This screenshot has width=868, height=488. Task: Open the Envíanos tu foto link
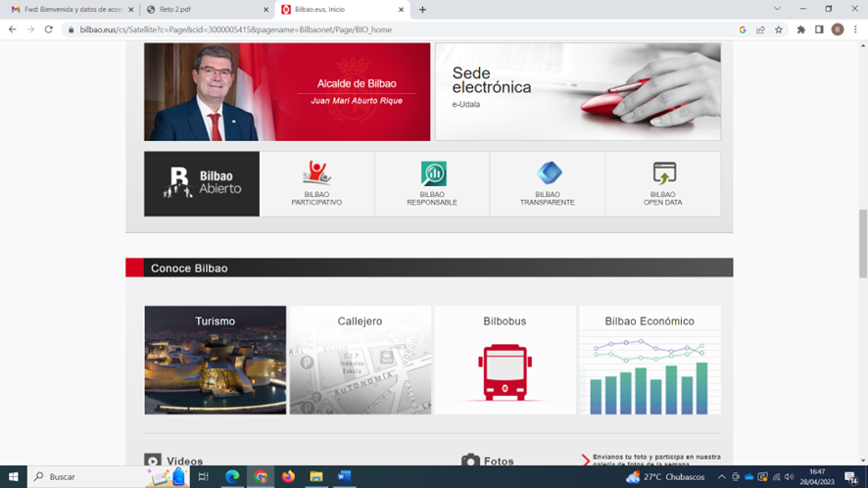coord(656,460)
